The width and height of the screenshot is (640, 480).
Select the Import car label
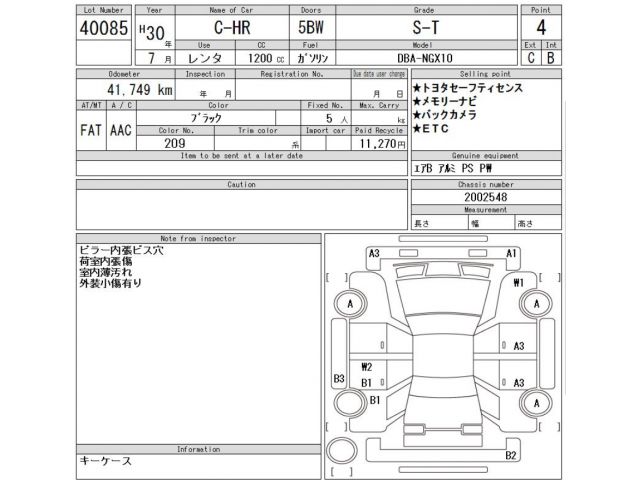tap(326, 131)
